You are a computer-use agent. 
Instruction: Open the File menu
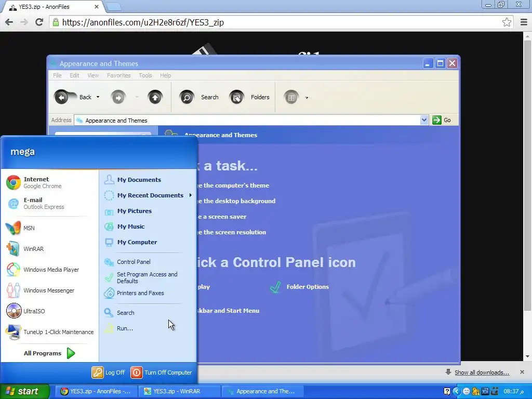tap(57, 75)
